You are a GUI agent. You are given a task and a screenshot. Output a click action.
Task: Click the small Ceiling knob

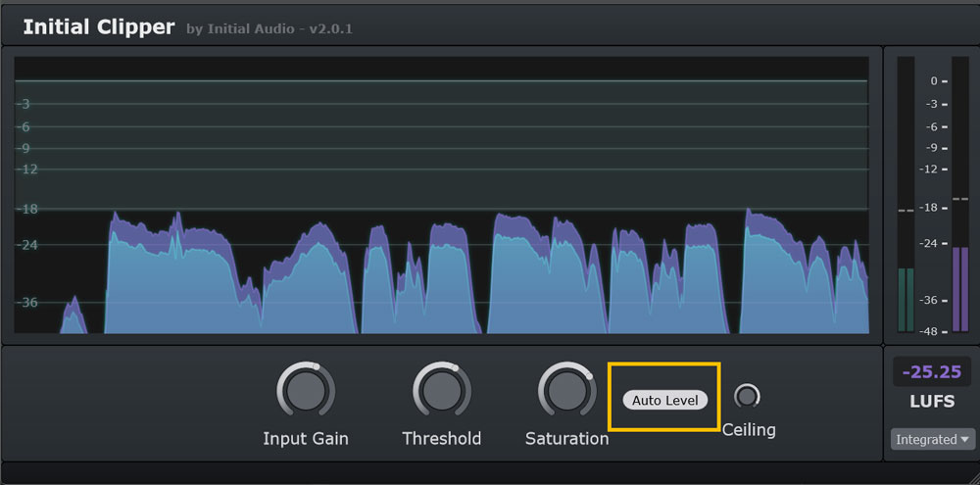748,396
